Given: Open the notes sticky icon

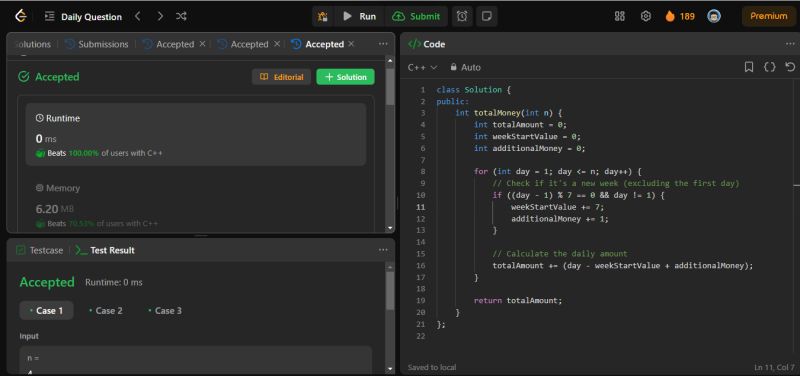Looking at the screenshot, I should pos(487,16).
